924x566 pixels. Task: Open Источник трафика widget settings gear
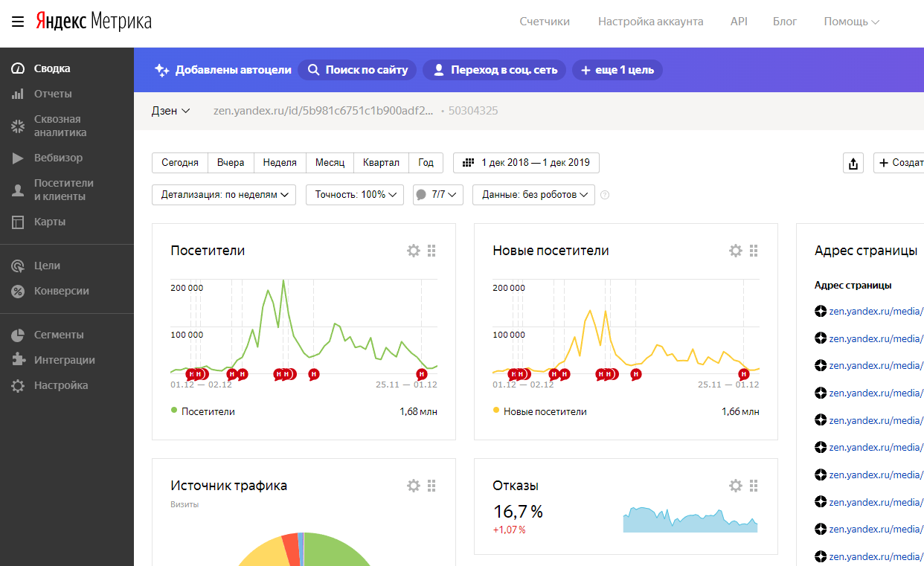click(x=414, y=486)
